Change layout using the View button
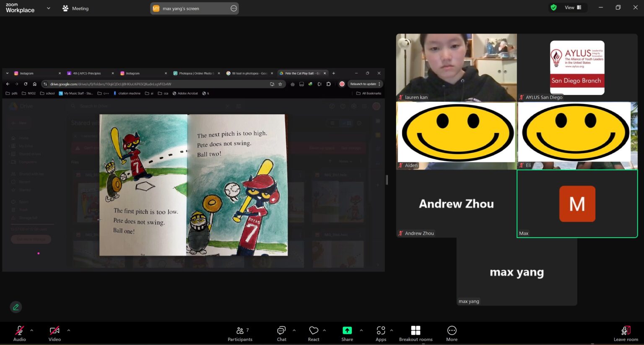 573,8
